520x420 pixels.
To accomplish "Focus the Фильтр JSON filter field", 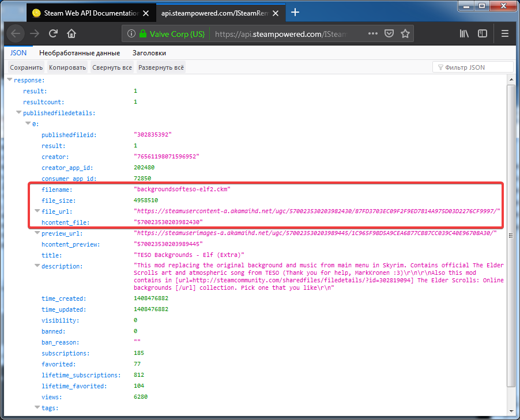I will [473, 67].
